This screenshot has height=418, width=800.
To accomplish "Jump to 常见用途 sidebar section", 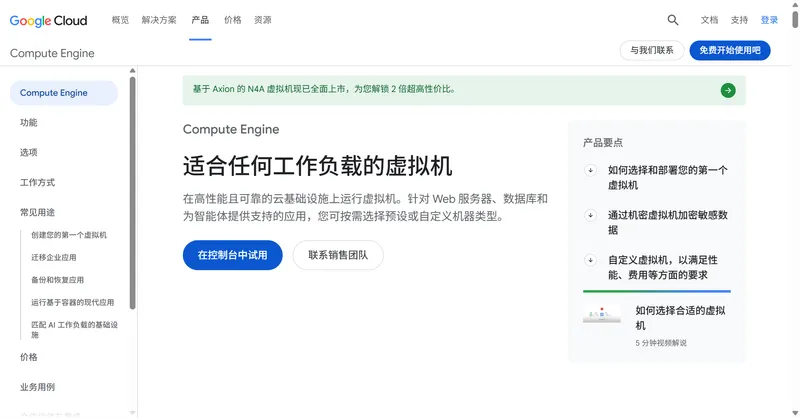I will click(37, 212).
